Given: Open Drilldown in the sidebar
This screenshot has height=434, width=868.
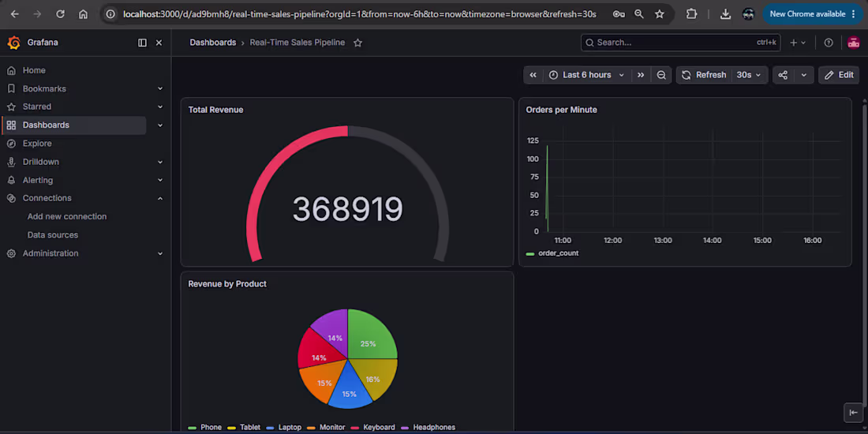Looking at the screenshot, I should tap(41, 162).
